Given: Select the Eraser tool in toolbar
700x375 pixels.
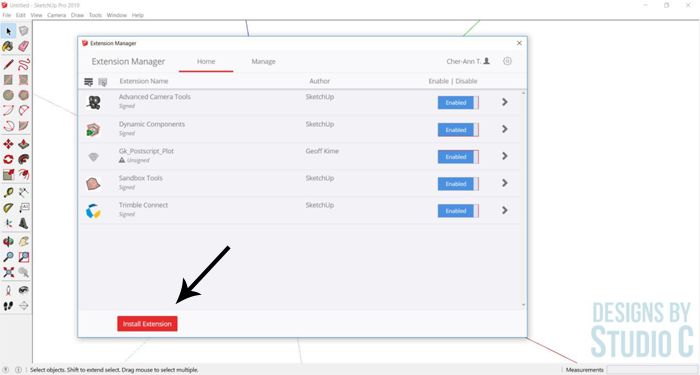Looking at the screenshot, I should tap(24, 46).
